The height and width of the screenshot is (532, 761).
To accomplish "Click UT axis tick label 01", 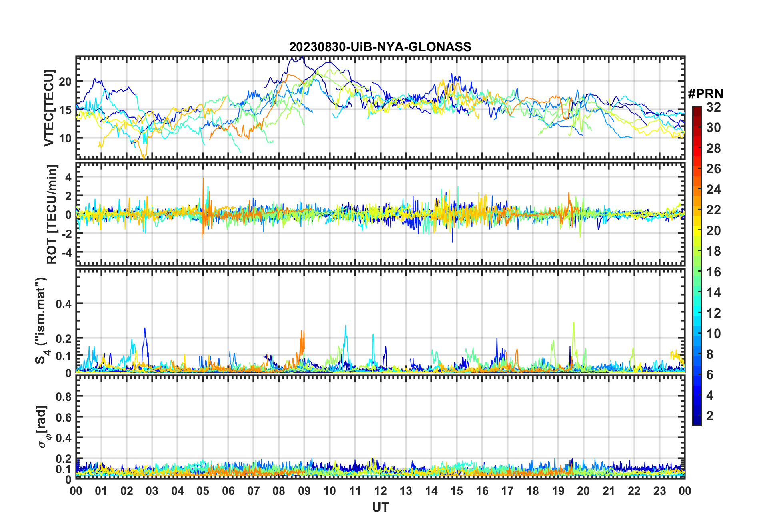I will click(101, 491).
